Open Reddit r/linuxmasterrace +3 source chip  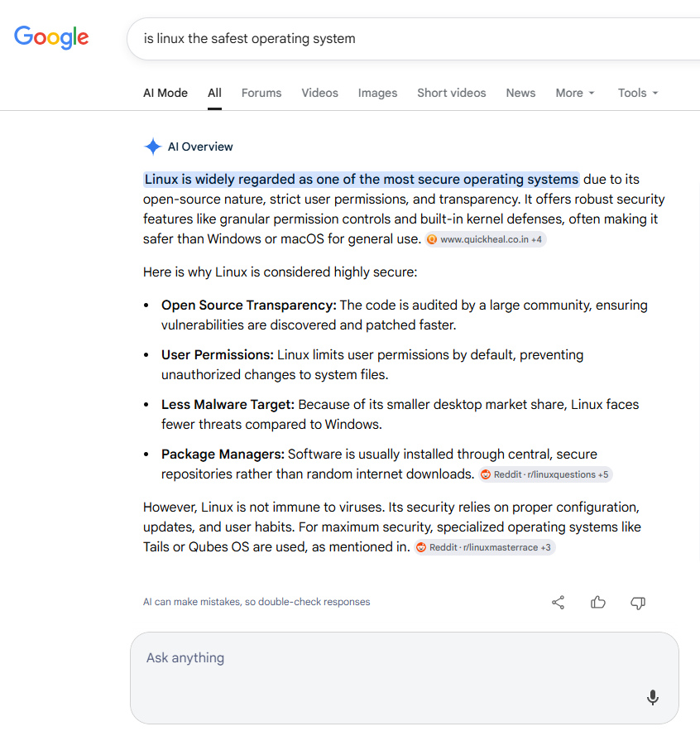click(x=485, y=547)
